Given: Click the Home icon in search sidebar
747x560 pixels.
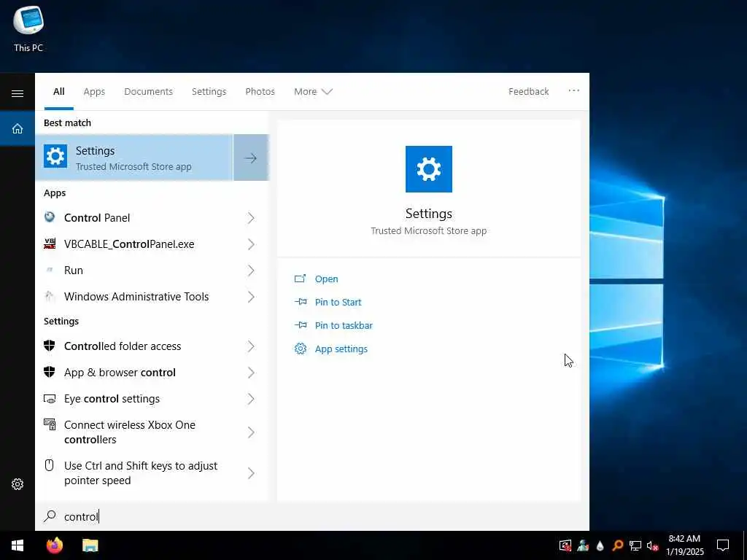Looking at the screenshot, I should (18, 128).
